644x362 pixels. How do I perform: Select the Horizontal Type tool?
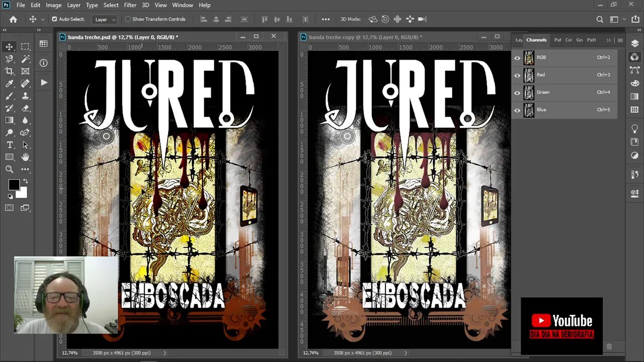click(10, 145)
